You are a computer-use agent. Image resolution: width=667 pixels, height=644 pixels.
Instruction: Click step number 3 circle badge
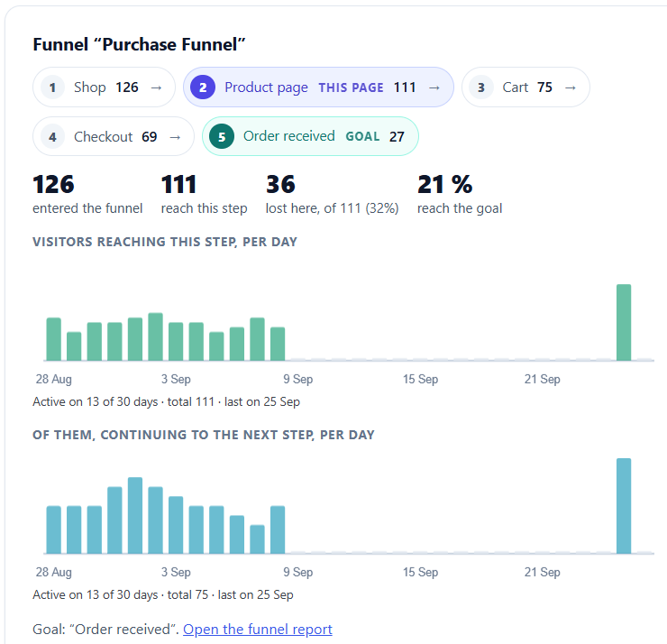pos(481,87)
